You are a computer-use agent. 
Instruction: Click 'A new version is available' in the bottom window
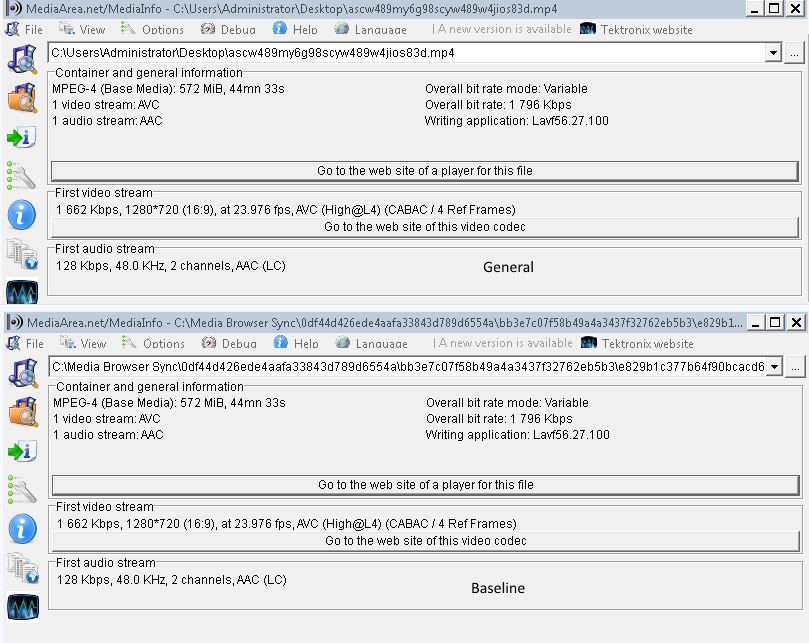click(505, 343)
